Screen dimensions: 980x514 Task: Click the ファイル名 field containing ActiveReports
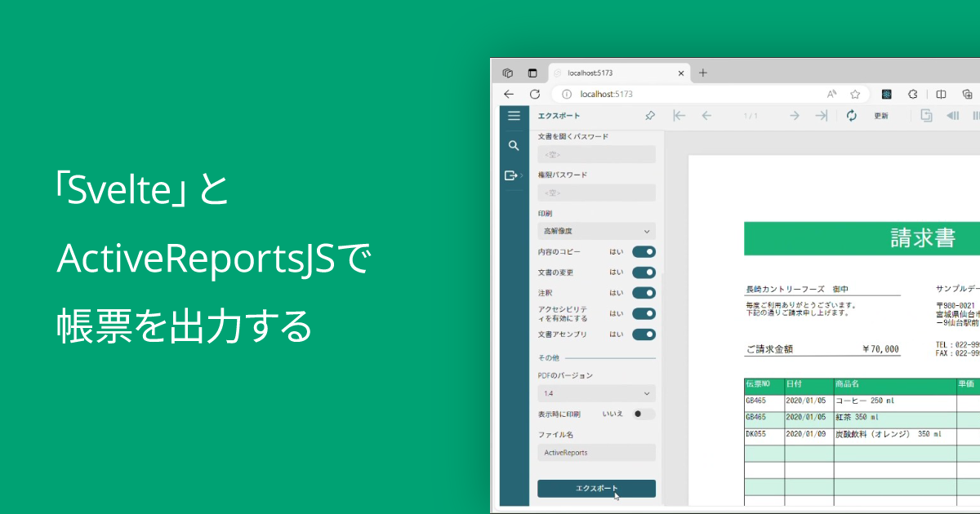pos(595,452)
